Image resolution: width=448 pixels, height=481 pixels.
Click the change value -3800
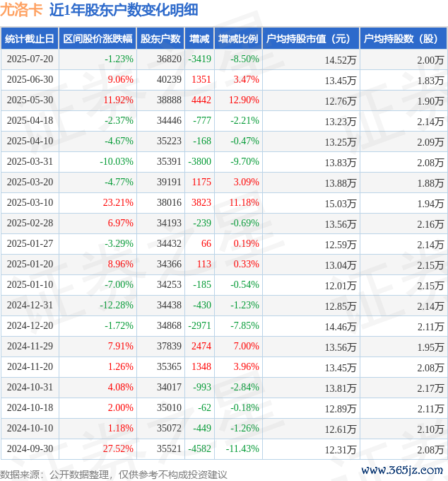click(x=199, y=162)
